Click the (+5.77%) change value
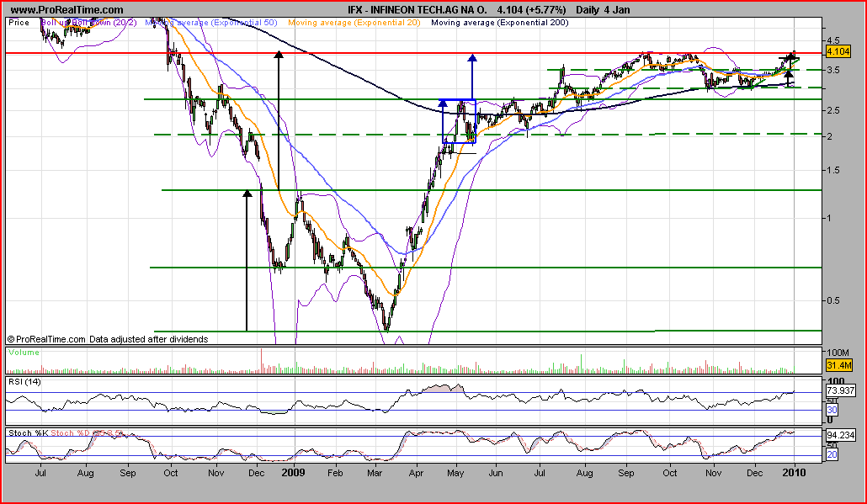867x504 pixels. (545, 10)
